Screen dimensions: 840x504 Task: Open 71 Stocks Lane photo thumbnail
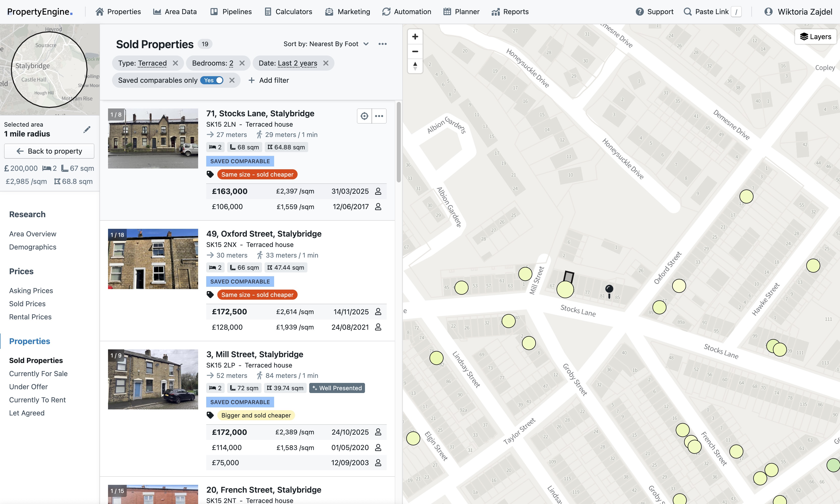click(153, 138)
